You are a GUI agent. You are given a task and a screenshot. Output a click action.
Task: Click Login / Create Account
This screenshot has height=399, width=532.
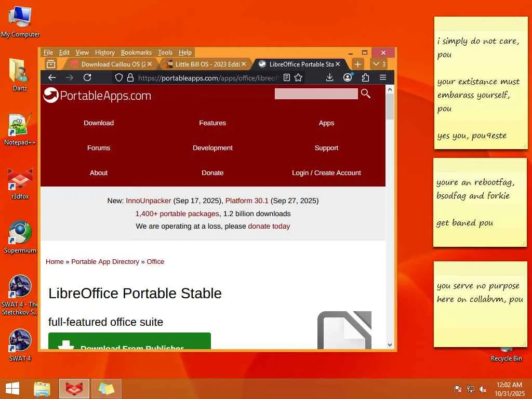(x=326, y=172)
